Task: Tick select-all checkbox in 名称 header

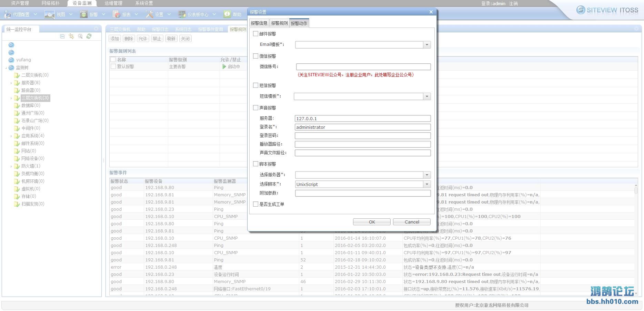Action: pos(113,60)
